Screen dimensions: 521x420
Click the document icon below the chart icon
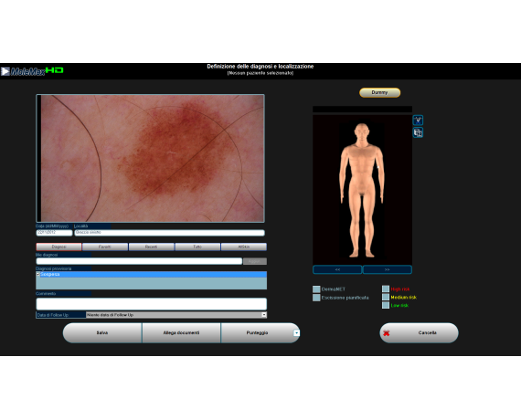point(418,132)
